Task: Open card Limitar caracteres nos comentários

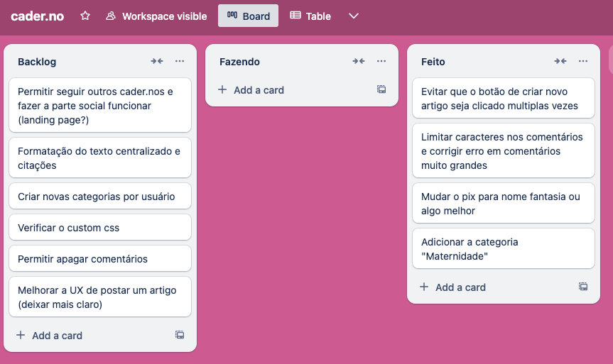Action: pos(504,150)
